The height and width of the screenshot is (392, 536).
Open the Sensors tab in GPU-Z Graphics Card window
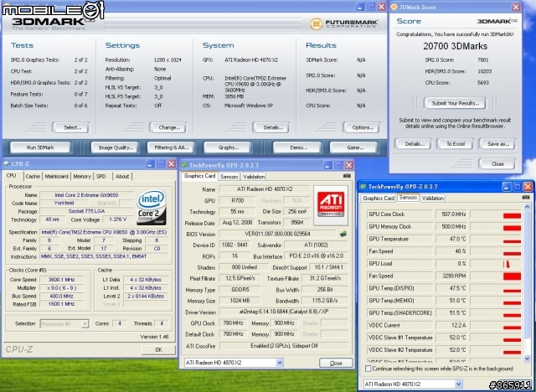click(229, 177)
